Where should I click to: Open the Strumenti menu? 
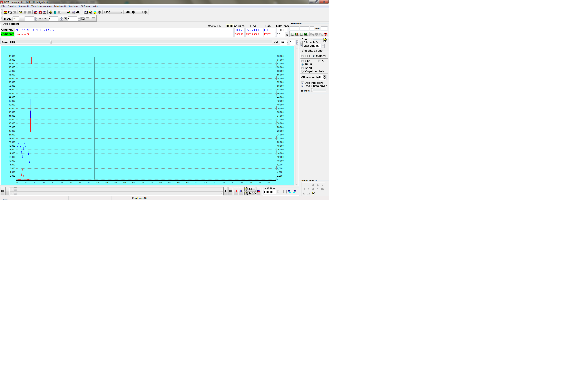pos(24,6)
